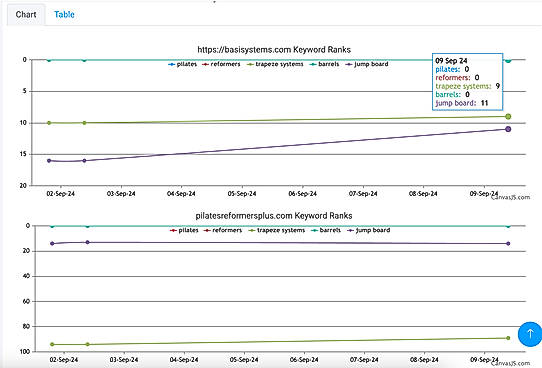
Task: Click CanvasJS.com link under pilatesreformersplus chart
Action: tap(511, 363)
